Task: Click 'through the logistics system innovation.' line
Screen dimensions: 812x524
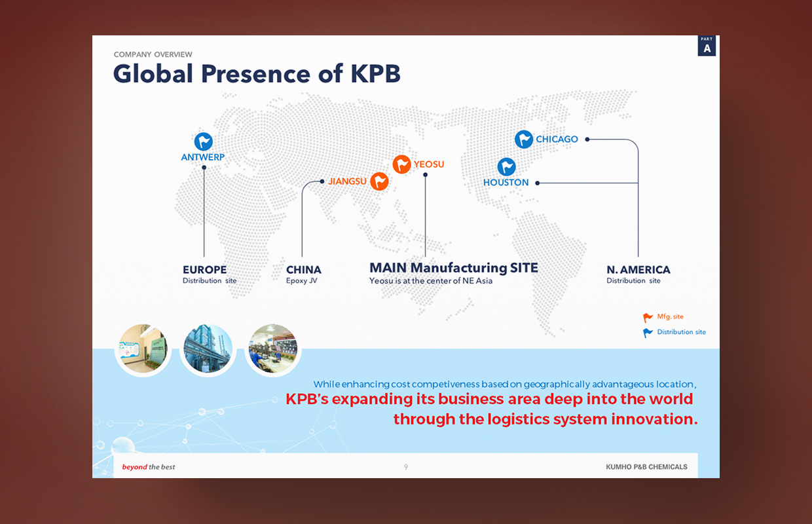Action: coord(545,419)
